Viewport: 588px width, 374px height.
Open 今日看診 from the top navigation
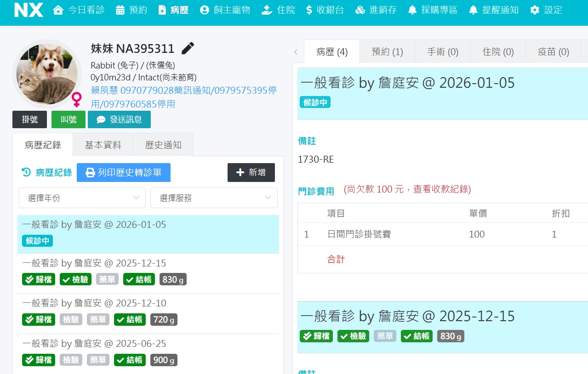pyautogui.click(x=79, y=10)
